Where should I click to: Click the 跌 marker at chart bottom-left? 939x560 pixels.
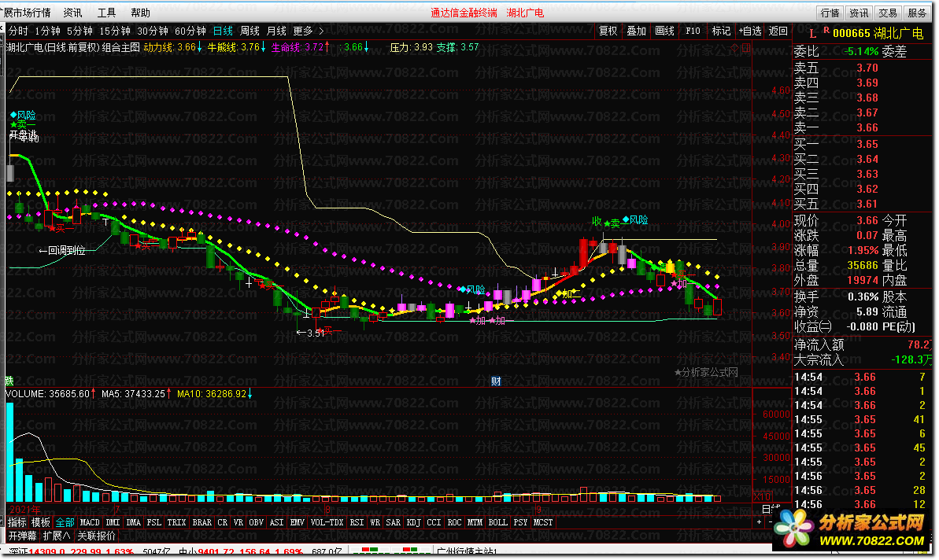pos(9,381)
